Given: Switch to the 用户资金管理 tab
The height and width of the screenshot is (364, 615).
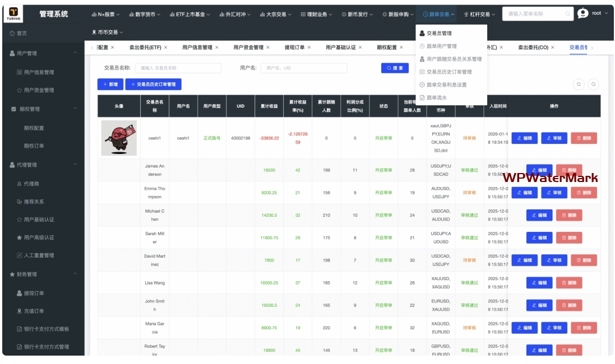Looking at the screenshot, I should 248,48.
